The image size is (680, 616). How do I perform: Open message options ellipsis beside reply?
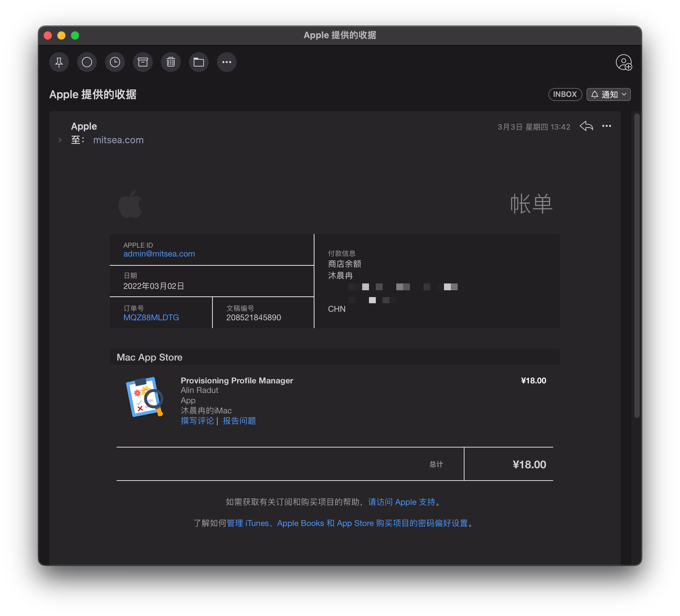click(607, 126)
